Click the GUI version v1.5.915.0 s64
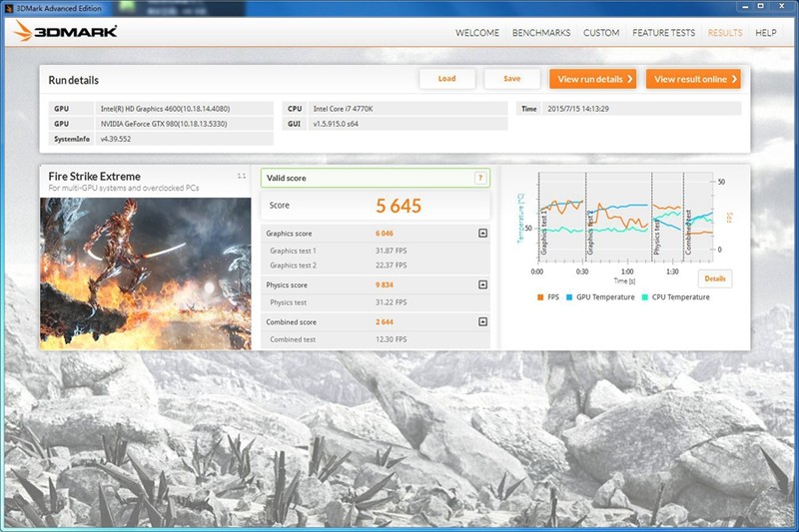Screen dimensions: 799x532 click(336, 124)
